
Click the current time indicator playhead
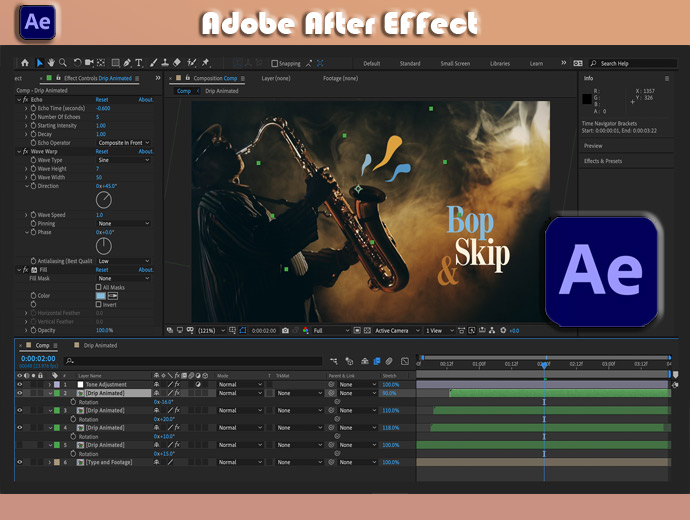coord(544,365)
